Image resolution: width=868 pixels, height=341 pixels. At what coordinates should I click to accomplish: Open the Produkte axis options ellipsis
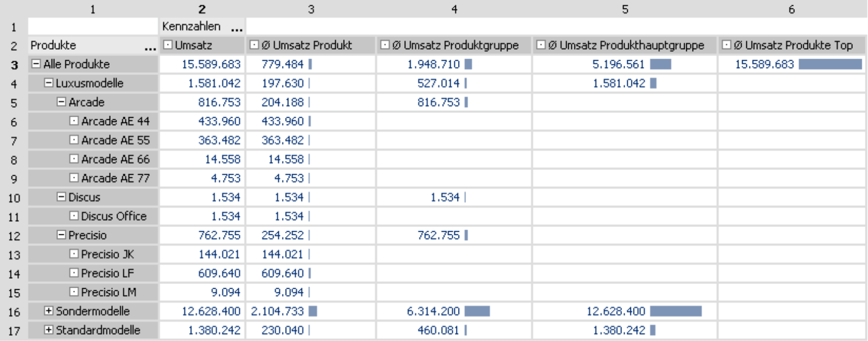[x=150, y=48]
